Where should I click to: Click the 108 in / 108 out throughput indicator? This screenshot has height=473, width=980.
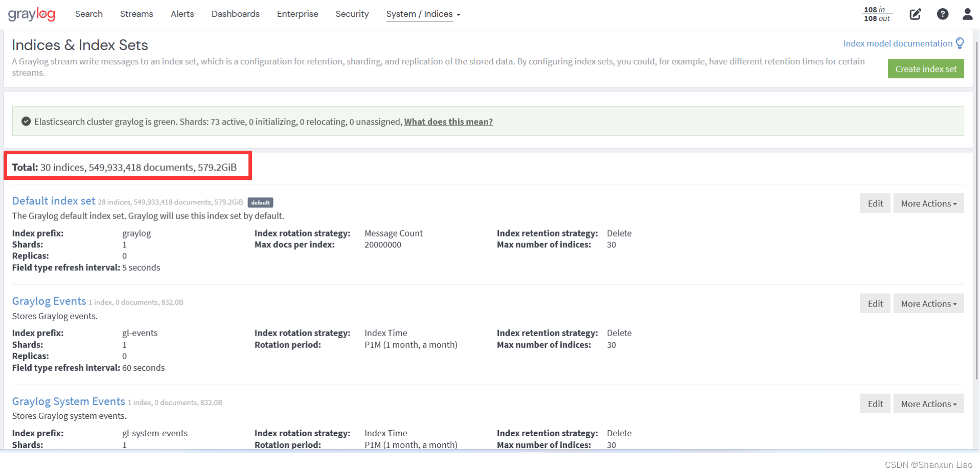tap(877, 14)
